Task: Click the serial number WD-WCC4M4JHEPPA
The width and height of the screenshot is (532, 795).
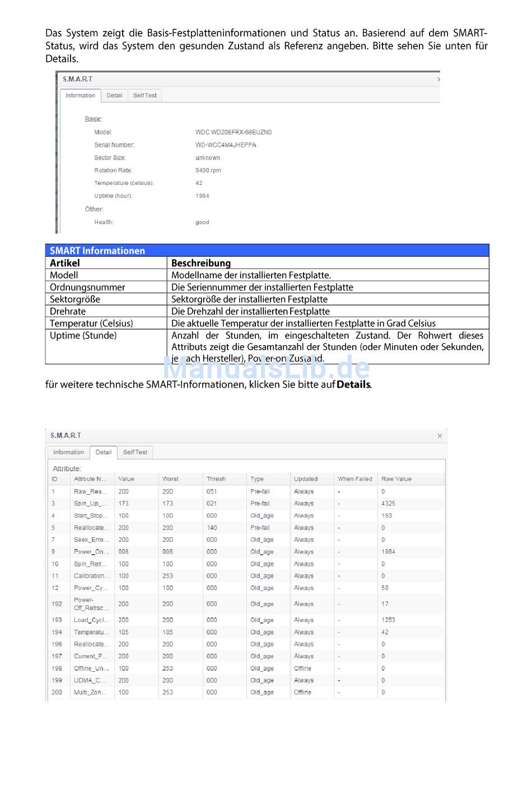Action: coord(226,145)
